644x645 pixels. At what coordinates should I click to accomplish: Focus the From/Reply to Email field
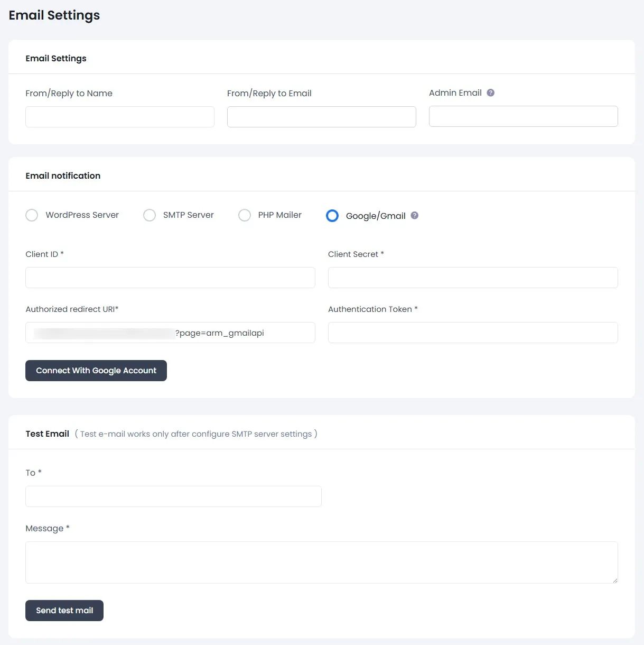(321, 116)
